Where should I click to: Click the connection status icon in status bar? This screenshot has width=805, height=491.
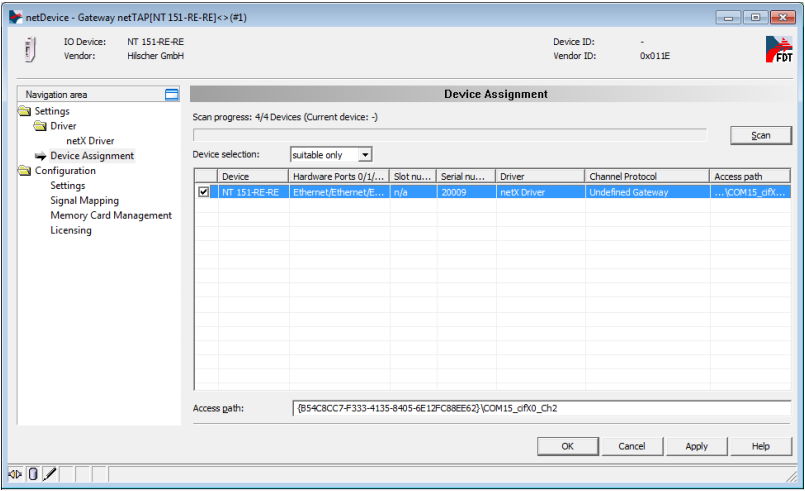(15, 474)
